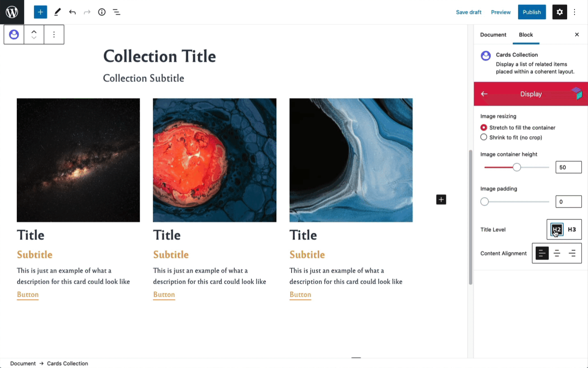The width and height of the screenshot is (588, 368).
Task: Click the Redo arrow
Action: tap(87, 12)
